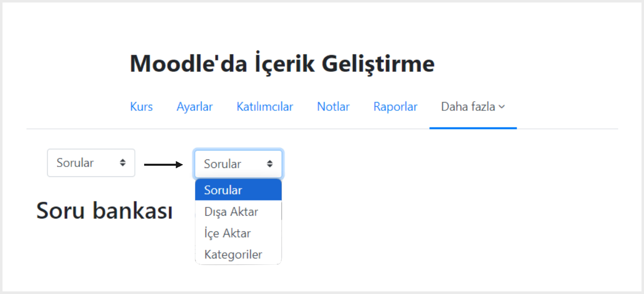Viewport: 644px width, 294px height.
Task: Click the black arrow between dropdowns
Action: point(163,164)
